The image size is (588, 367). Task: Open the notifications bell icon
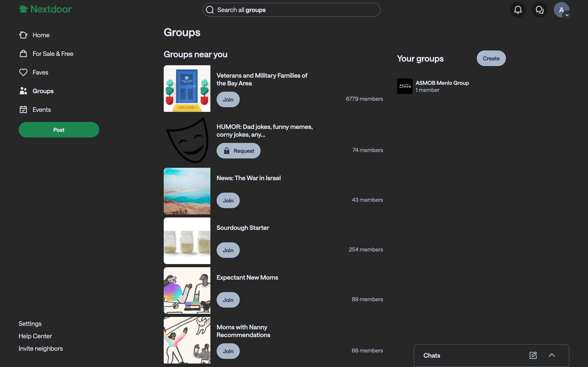(x=518, y=10)
